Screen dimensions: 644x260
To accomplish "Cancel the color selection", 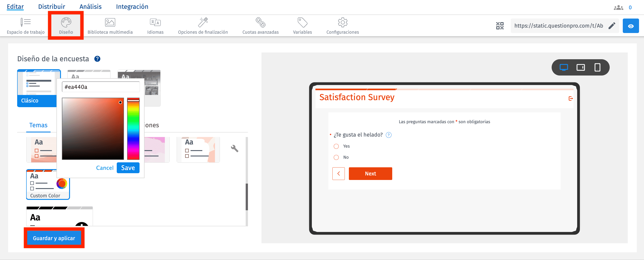I will point(105,168).
